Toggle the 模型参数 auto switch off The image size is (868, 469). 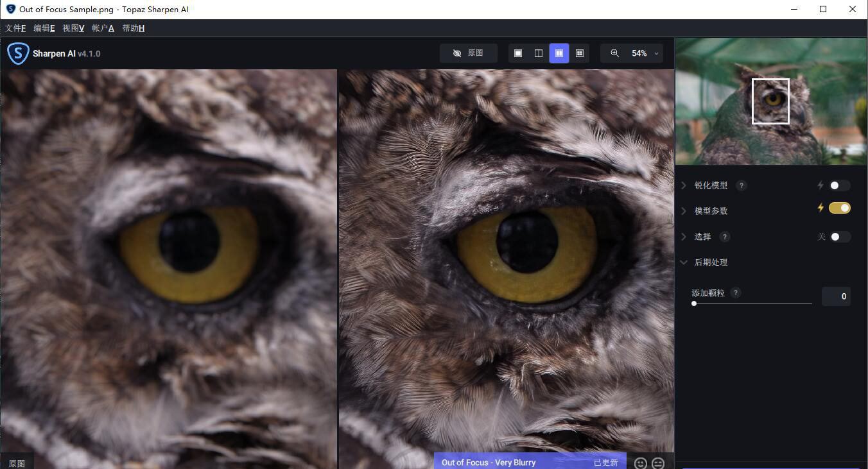click(x=840, y=208)
